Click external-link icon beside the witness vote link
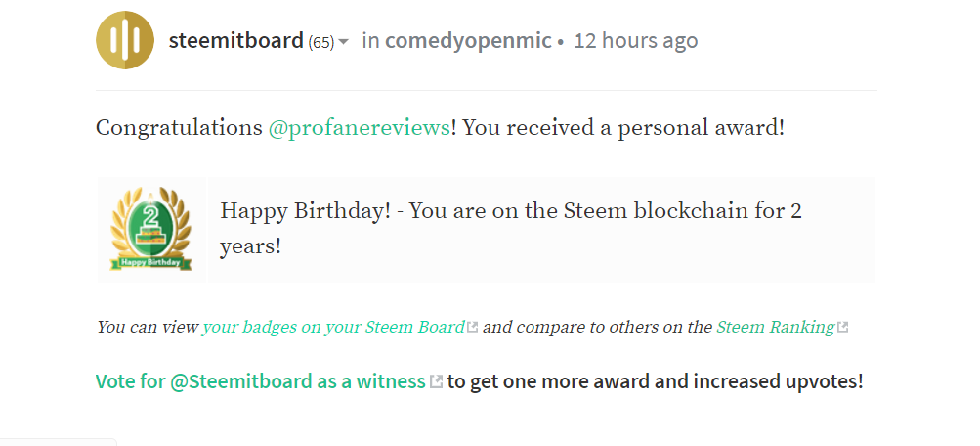980x446 pixels. pyautogui.click(x=437, y=381)
